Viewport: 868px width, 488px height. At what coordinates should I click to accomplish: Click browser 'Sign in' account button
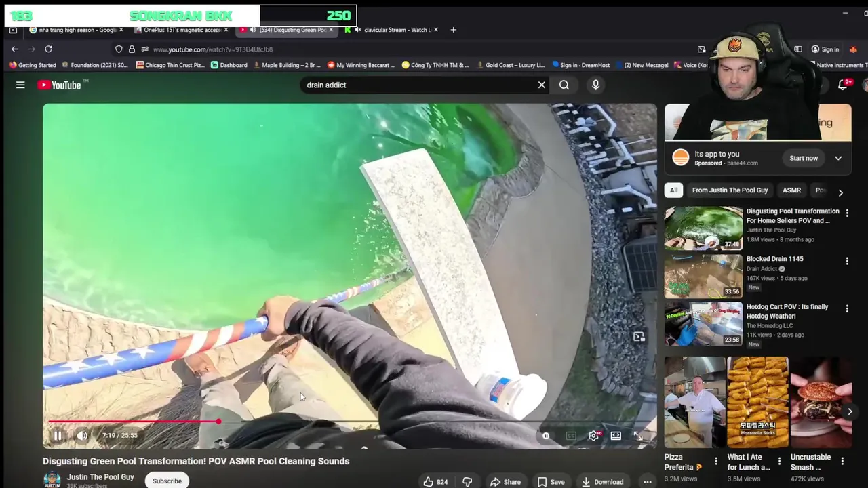click(825, 49)
